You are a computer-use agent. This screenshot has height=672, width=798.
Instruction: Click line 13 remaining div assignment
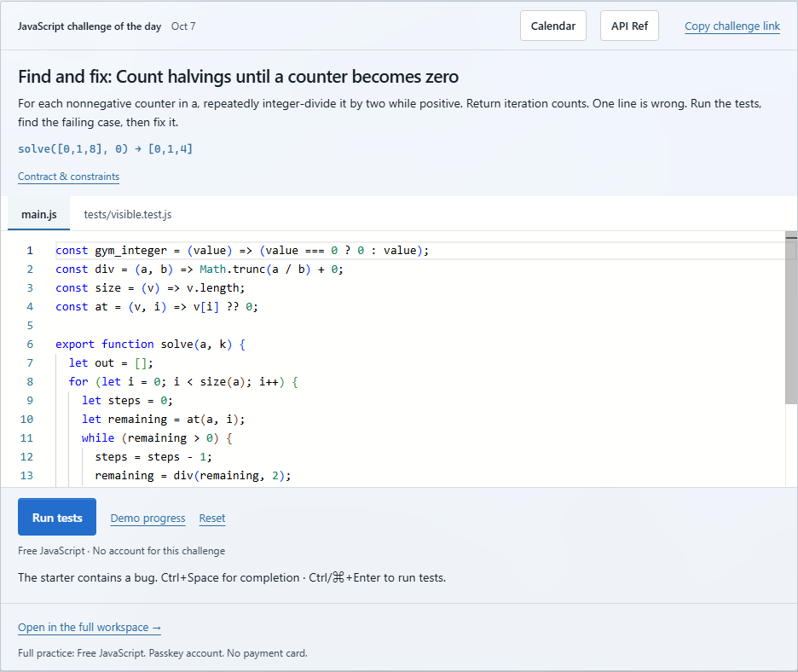tap(193, 476)
